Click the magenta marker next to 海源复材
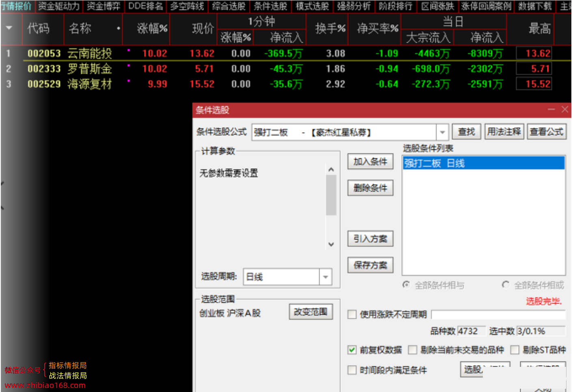This screenshot has width=573, height=392. pyautogui.click(x=129, y=81)
